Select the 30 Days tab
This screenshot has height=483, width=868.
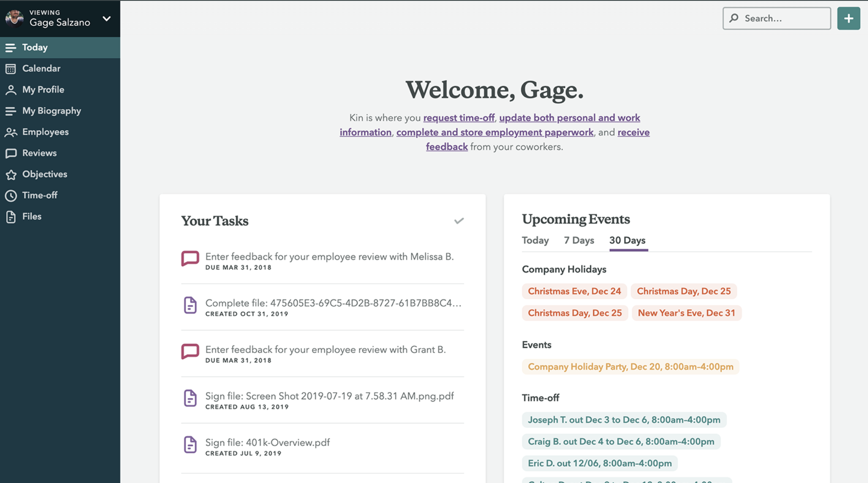point(627,240)
